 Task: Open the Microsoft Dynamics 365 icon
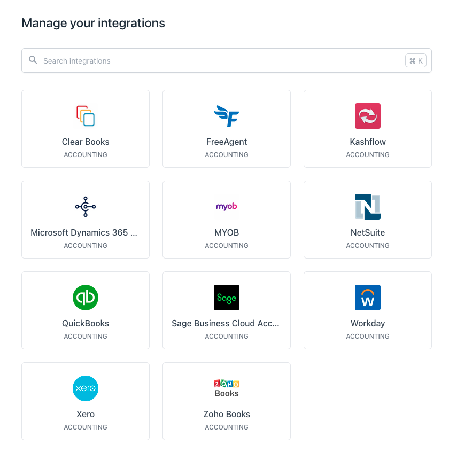pyautogui.click(x=86, y=207)
